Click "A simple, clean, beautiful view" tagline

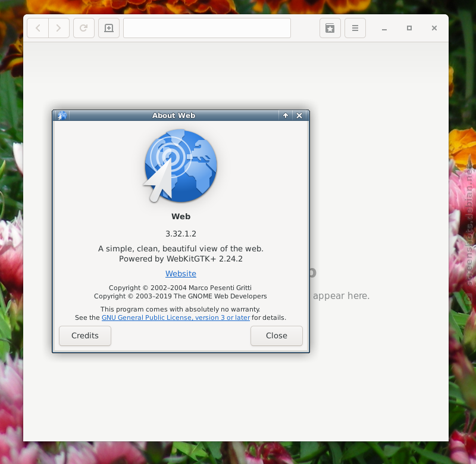pos(181,248)
